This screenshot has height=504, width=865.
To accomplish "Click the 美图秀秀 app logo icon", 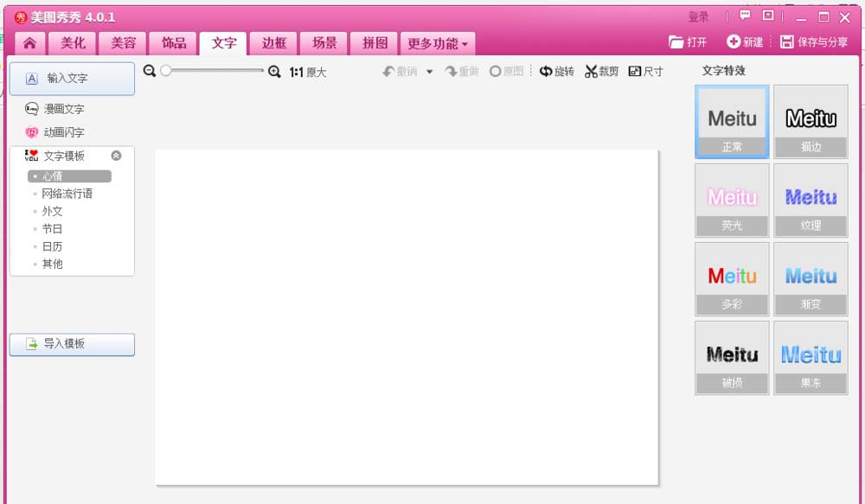I will [x=21, y=17].
